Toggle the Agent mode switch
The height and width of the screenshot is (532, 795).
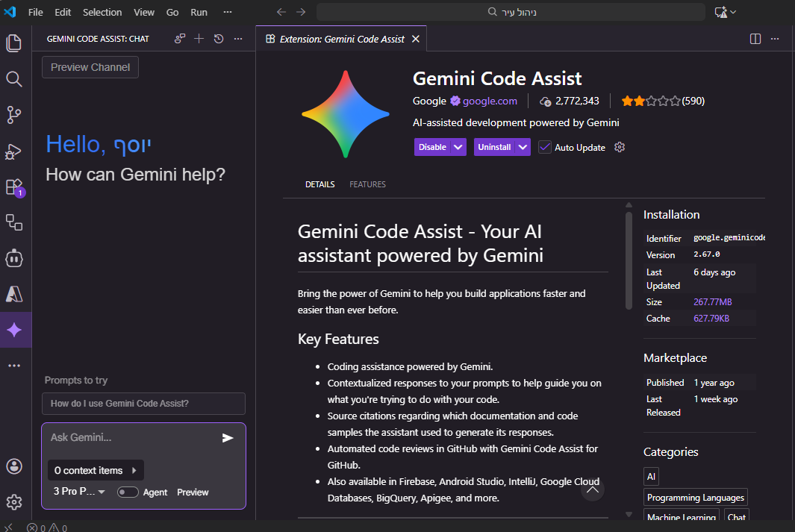coord(128,492)
